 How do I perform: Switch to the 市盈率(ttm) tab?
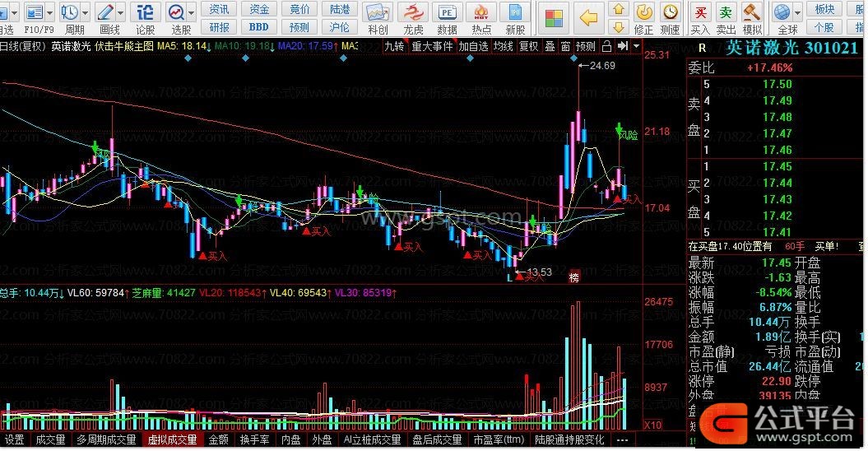point(499,440)
